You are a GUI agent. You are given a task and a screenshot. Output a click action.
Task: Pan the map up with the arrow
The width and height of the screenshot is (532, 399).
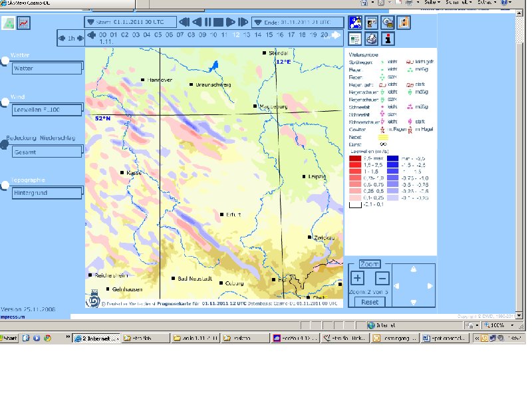coord(414,269)
